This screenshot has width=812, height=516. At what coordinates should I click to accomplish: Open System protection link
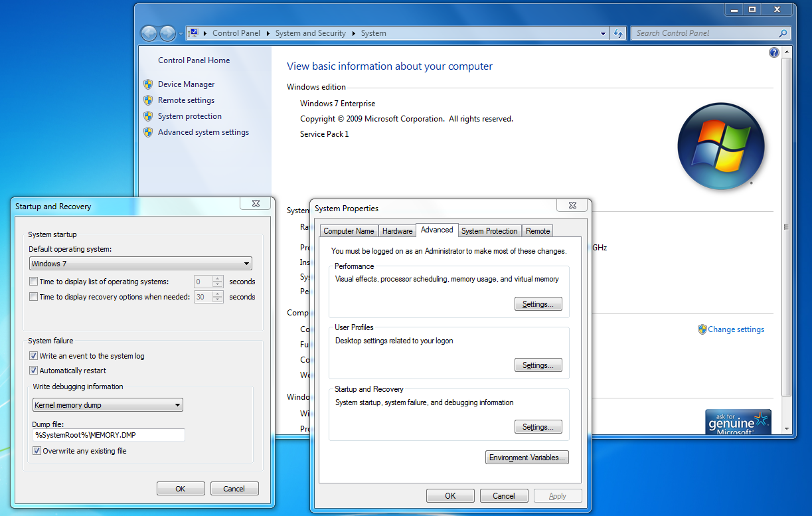(190, 116)
